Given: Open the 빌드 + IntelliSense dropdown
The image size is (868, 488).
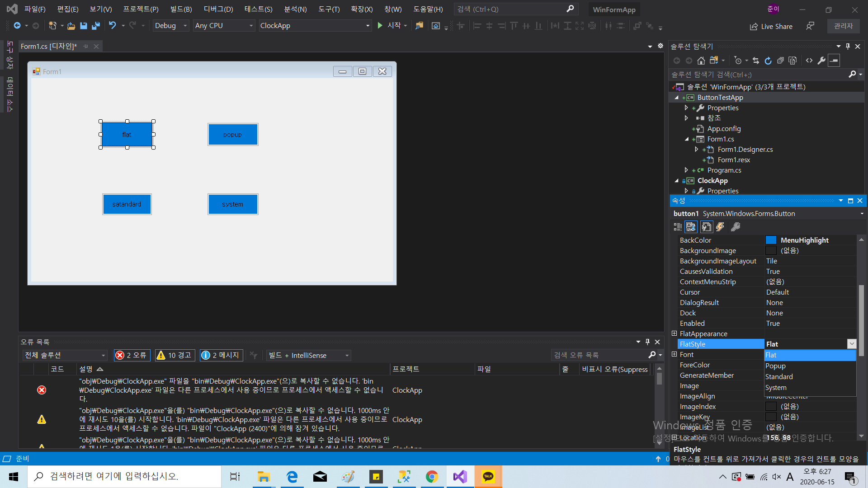Looking at the screenshot, I should 308,356.
